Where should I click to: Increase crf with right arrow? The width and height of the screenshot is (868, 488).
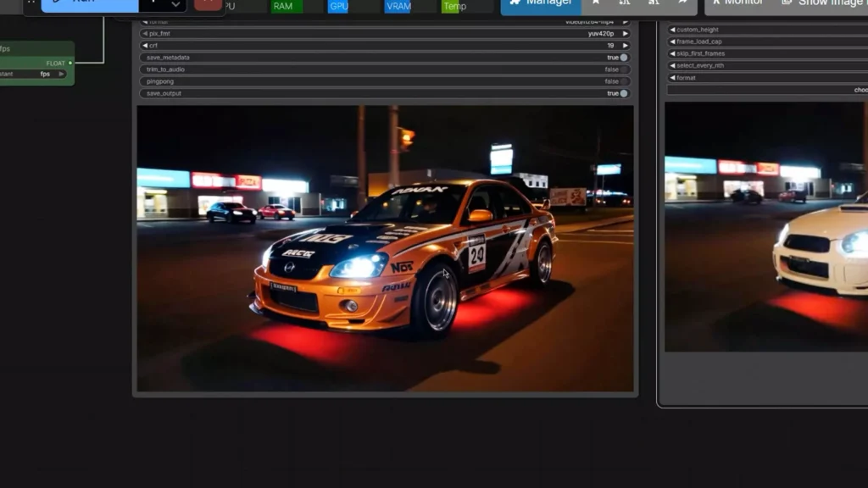(x=625, y=46)
